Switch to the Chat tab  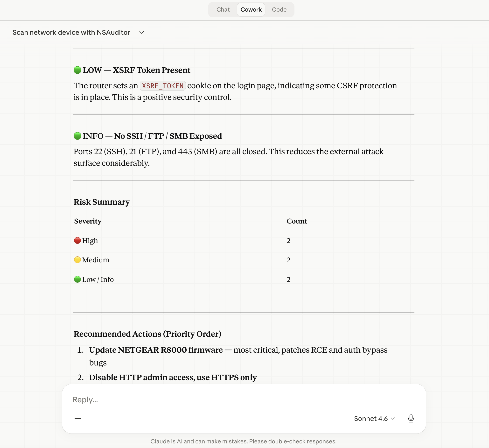click(x=223, y=10)
